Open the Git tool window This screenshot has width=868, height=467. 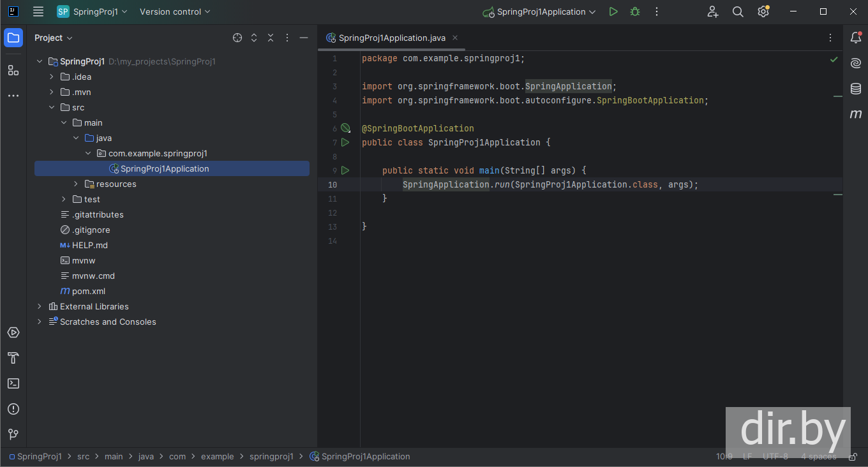[x=13, y=434]
